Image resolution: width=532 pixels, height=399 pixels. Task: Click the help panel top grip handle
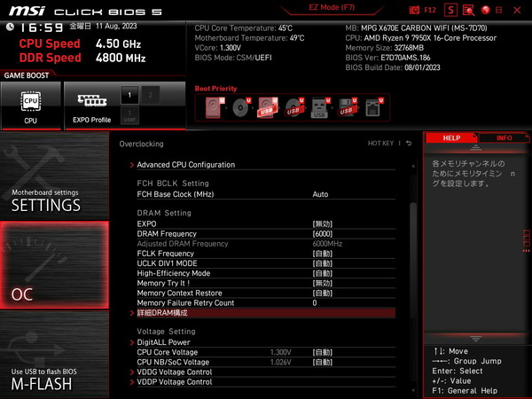[475, 147]
